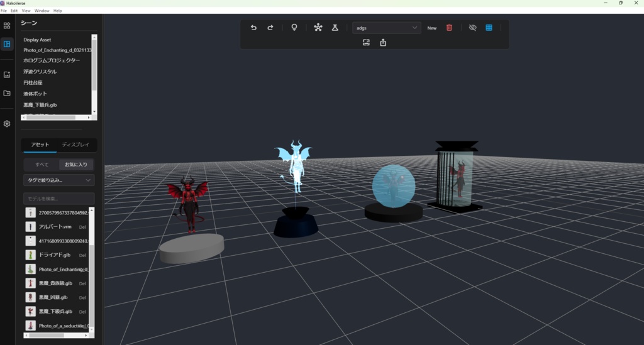Click the screenshot capture frame icon

tap(367, 42)
